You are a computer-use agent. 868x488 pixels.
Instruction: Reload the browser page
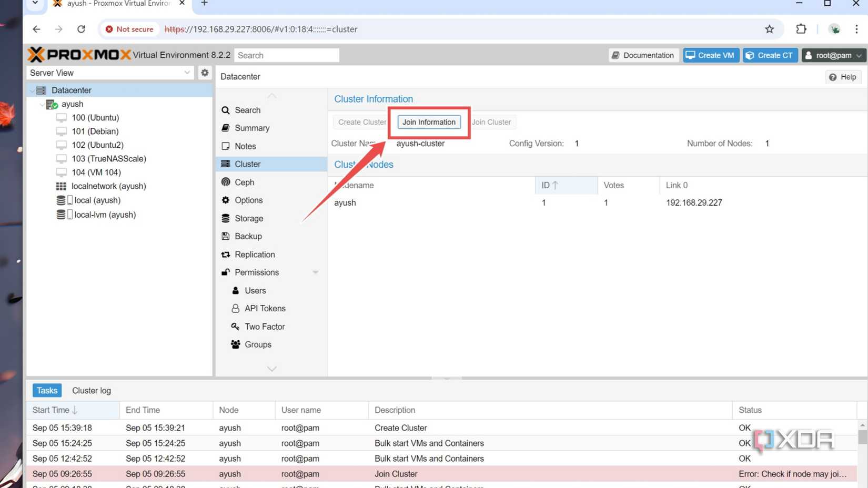click(81, 29)
